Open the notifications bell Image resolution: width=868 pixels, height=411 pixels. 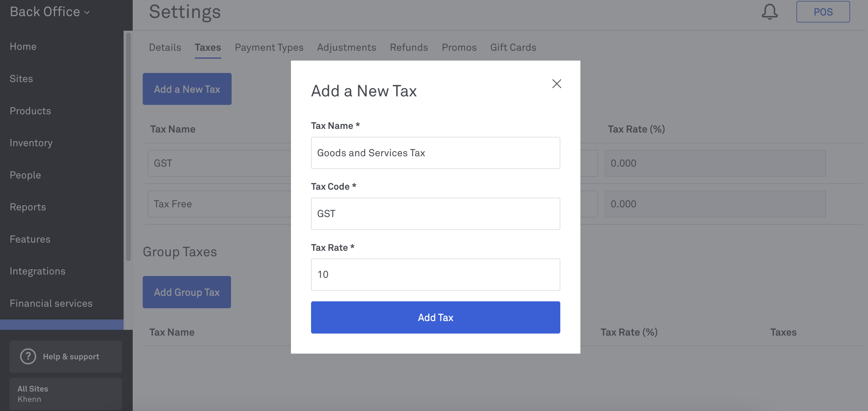[770, 12]
